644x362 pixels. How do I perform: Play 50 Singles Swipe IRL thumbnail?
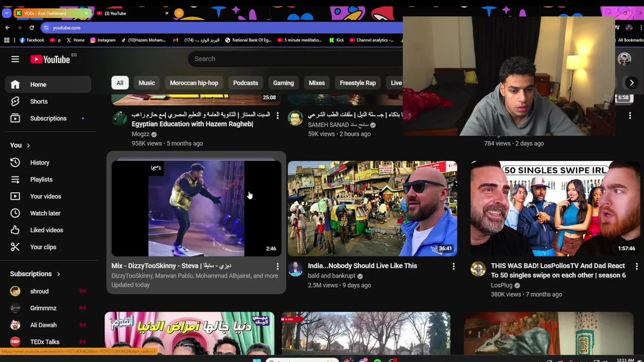555,209
